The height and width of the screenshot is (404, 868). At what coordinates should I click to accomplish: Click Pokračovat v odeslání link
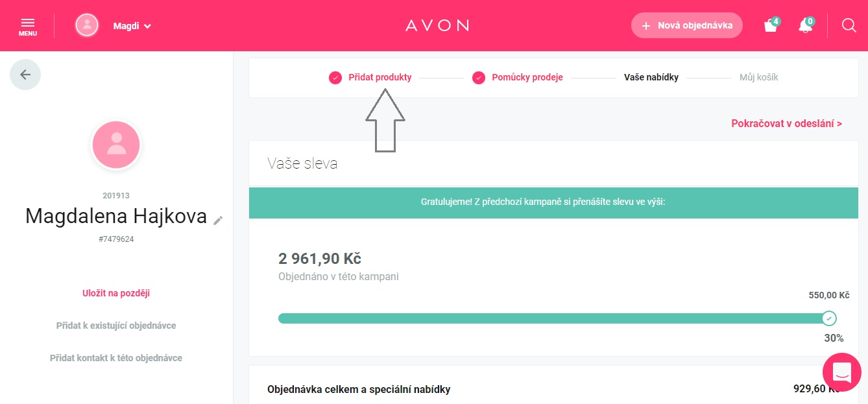tap(787, 123)
